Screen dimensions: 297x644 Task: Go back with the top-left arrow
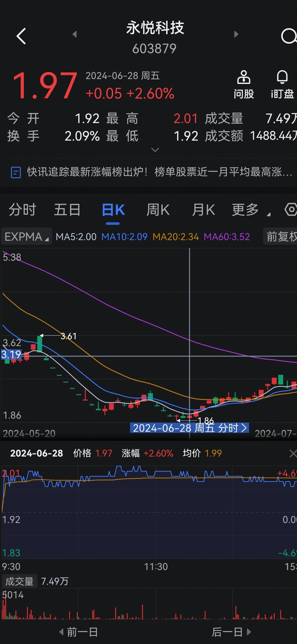[x=21, y=36]
